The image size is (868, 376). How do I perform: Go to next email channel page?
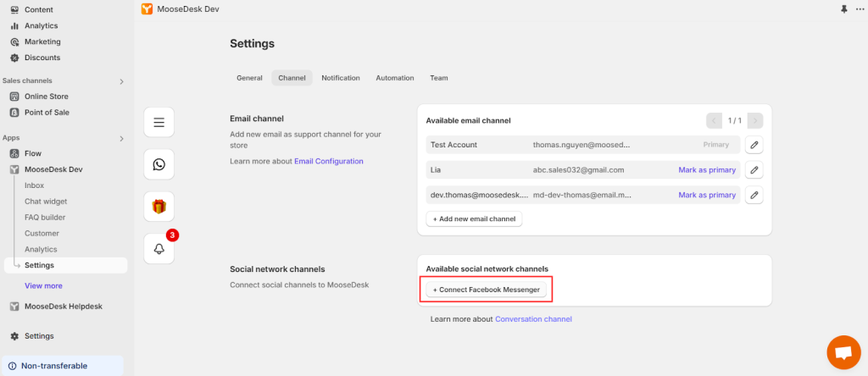pyautogui.click(x=754, y=120)
